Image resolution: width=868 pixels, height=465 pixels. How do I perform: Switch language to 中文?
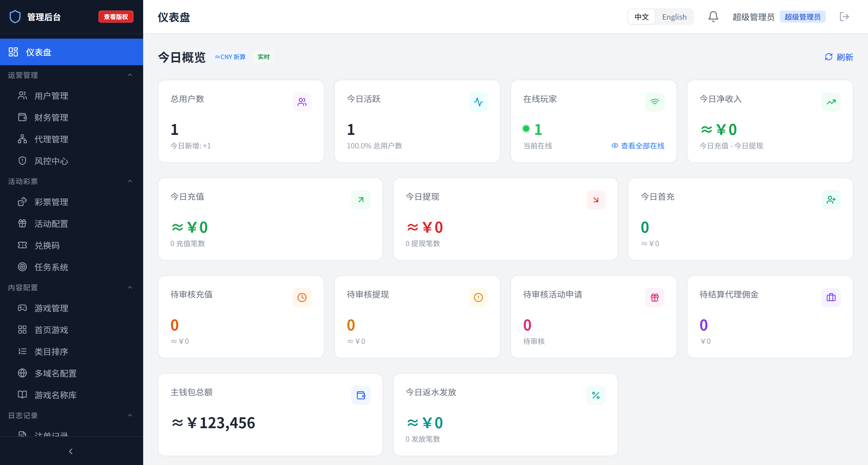641,17
